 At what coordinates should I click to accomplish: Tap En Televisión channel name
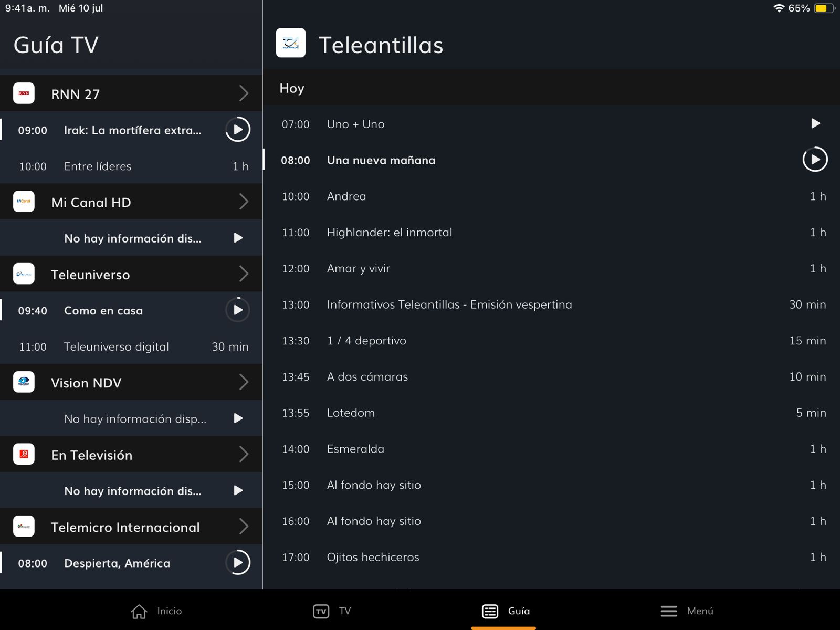pyautogui.click(x=92, y=455)
